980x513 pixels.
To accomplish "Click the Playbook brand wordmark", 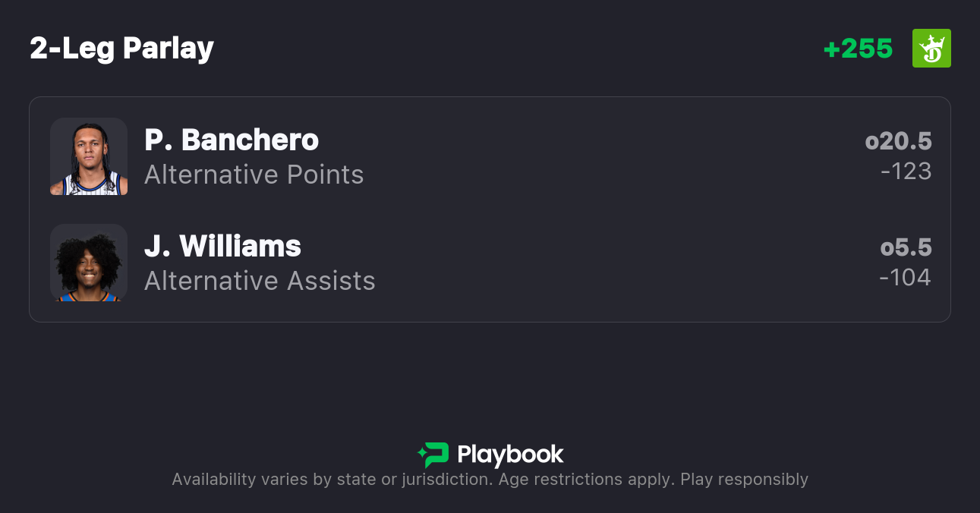I will (510, 455).
